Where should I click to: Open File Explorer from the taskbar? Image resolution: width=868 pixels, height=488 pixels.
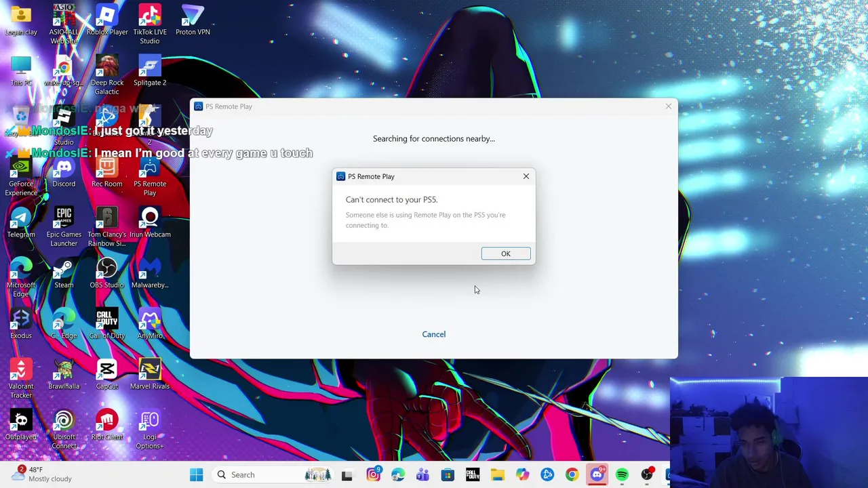coord(497,475)
